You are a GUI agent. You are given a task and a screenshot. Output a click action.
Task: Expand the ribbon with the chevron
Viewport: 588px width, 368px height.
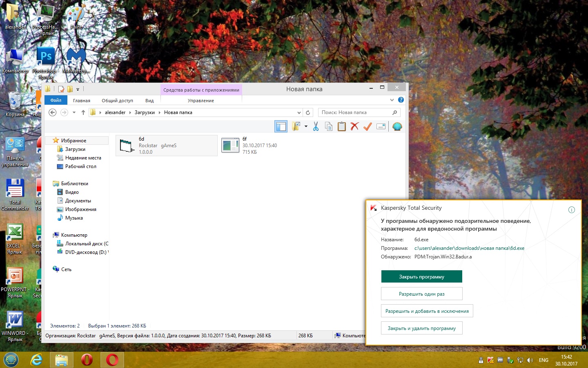[392, 100]
